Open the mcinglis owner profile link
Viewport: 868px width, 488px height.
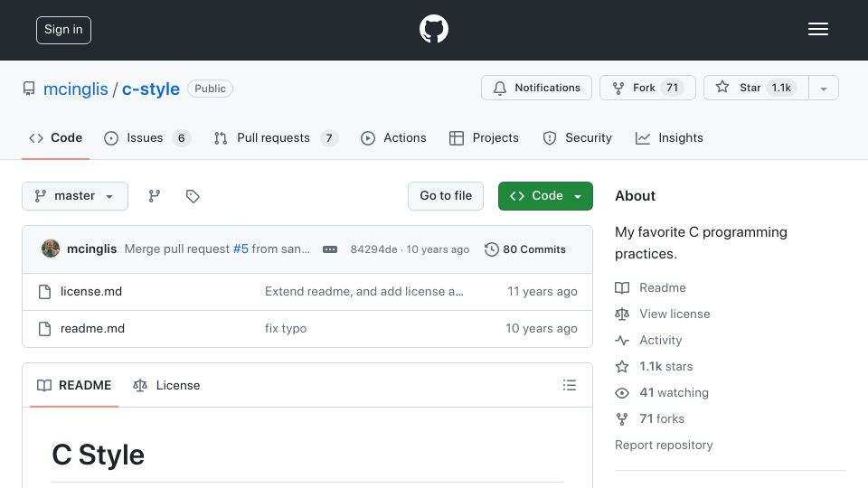(x=76, y=89)
